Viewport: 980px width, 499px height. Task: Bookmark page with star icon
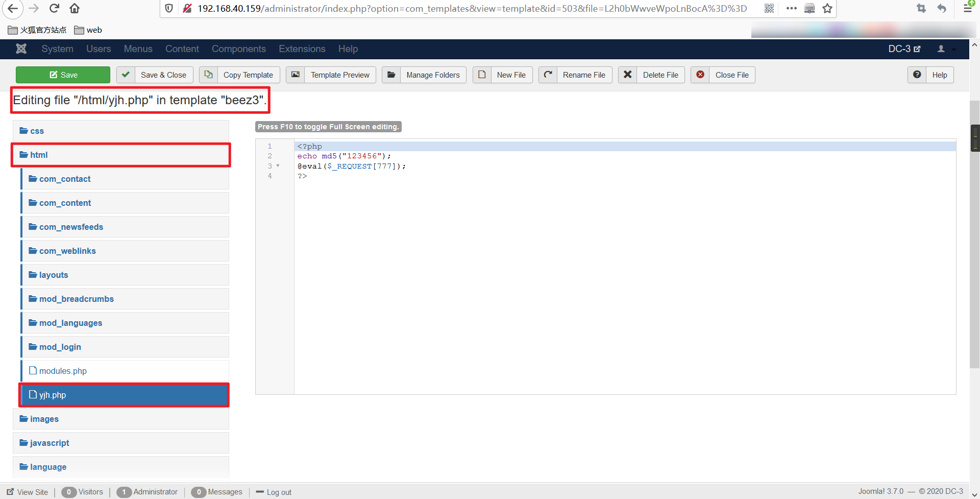827,8
